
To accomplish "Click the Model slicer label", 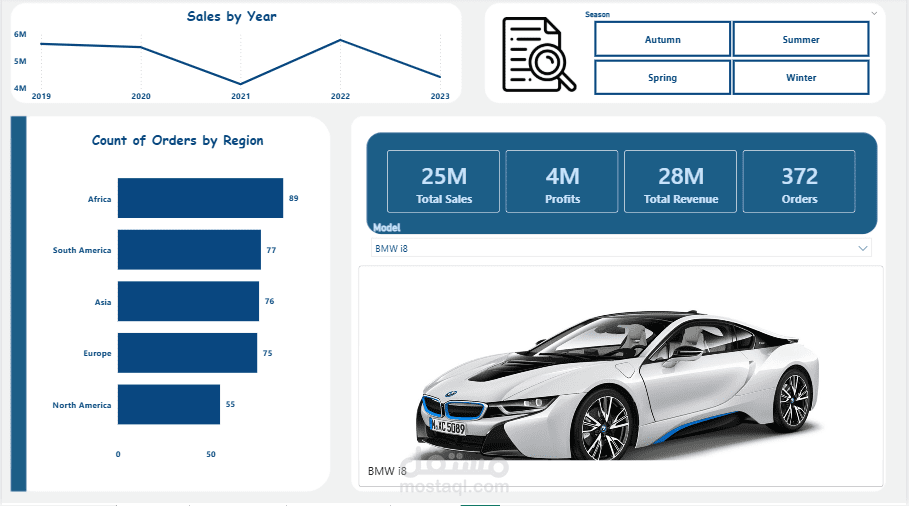I will click(x=387, y=228).
